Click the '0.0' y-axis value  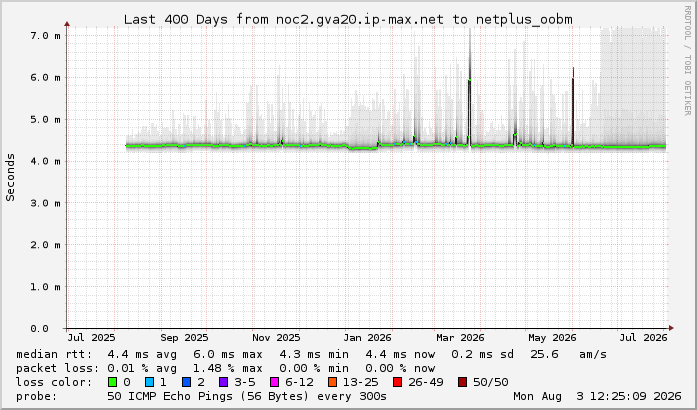(40, 328)
